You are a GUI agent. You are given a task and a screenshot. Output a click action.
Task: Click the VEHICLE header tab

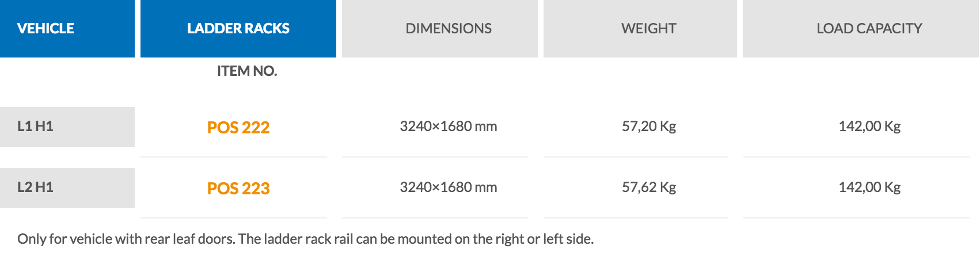pos(45,28)
